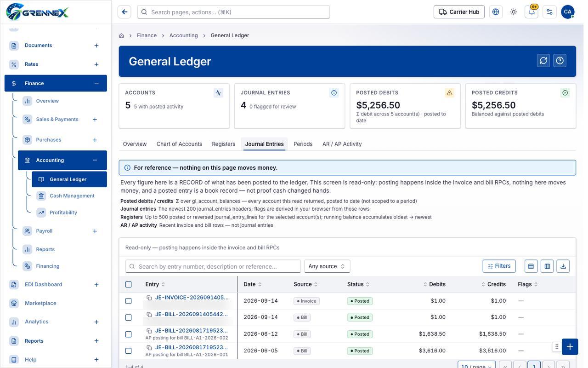Switch to the Registers tab
This screenshot has height=368, width=588.
point(224,144)
